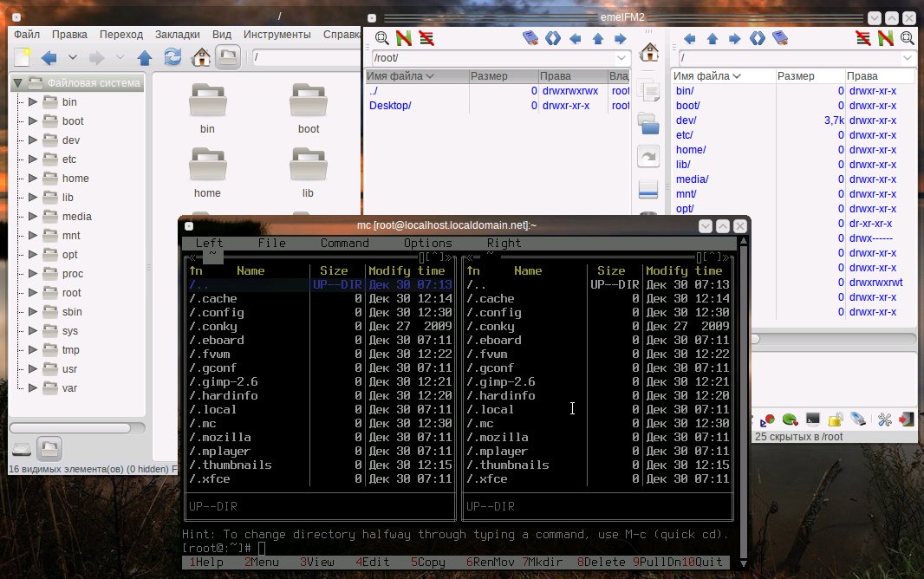Click Размер column header in right emelFM2 pane
924x579 pixels.
click(x=810, y=76)
